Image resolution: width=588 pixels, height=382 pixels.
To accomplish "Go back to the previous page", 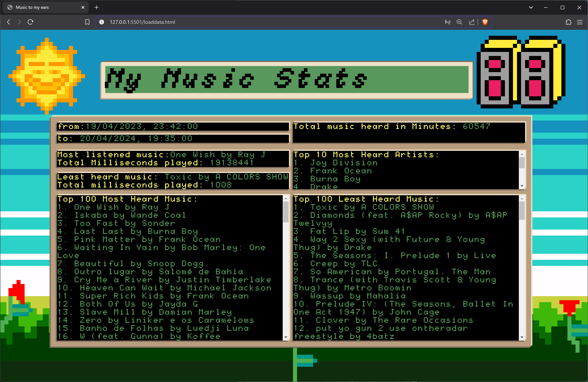I will 9,22.
